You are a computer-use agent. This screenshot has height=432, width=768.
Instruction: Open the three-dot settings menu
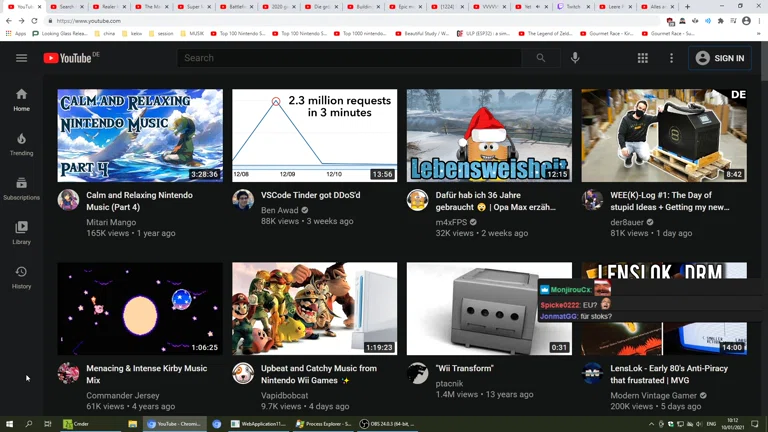tap(672, 58)
